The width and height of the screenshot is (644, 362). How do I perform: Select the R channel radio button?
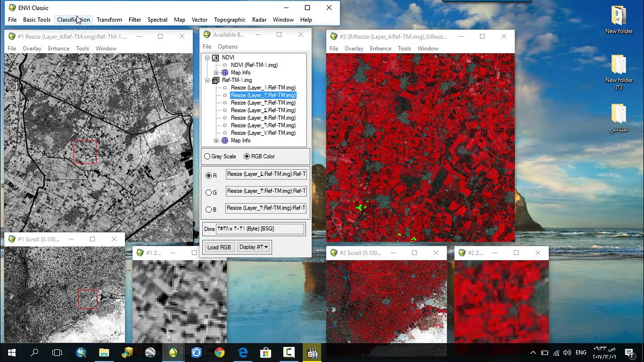pos(209,175)
